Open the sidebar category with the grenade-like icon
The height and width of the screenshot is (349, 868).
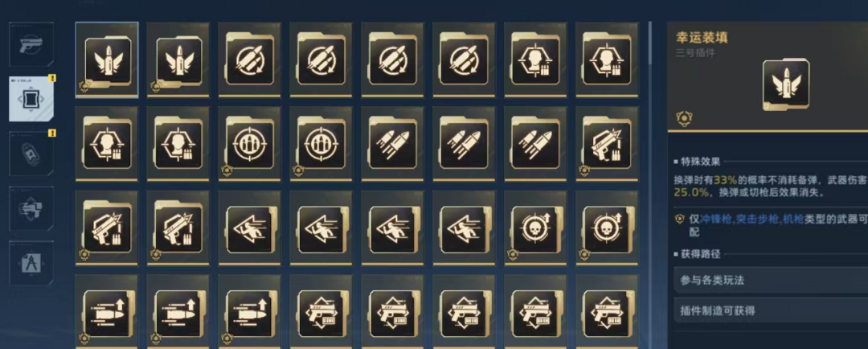[x=31, y=154]
